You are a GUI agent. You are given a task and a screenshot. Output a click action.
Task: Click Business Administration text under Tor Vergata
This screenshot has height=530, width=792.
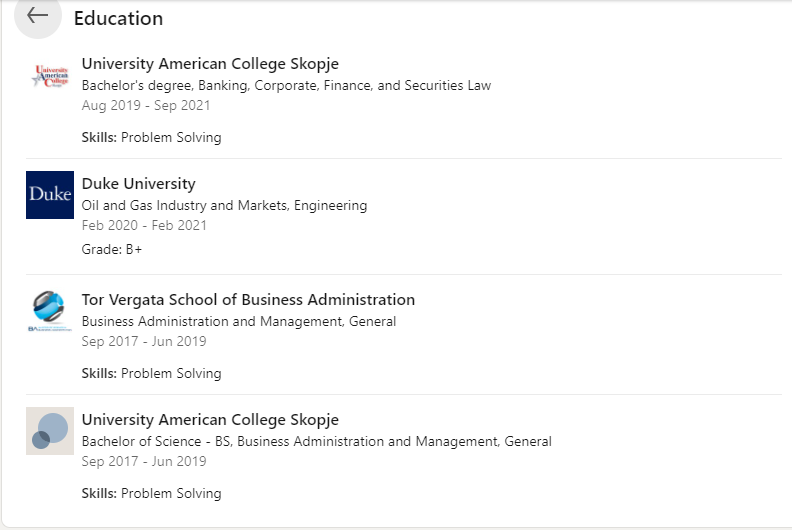click(238, 322)
